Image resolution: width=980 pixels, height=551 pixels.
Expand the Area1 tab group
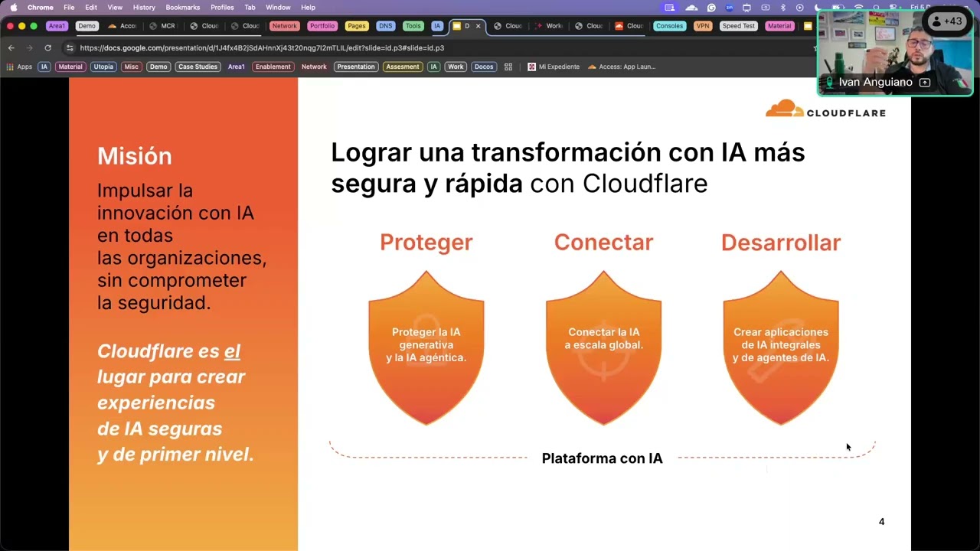[57, 26]
